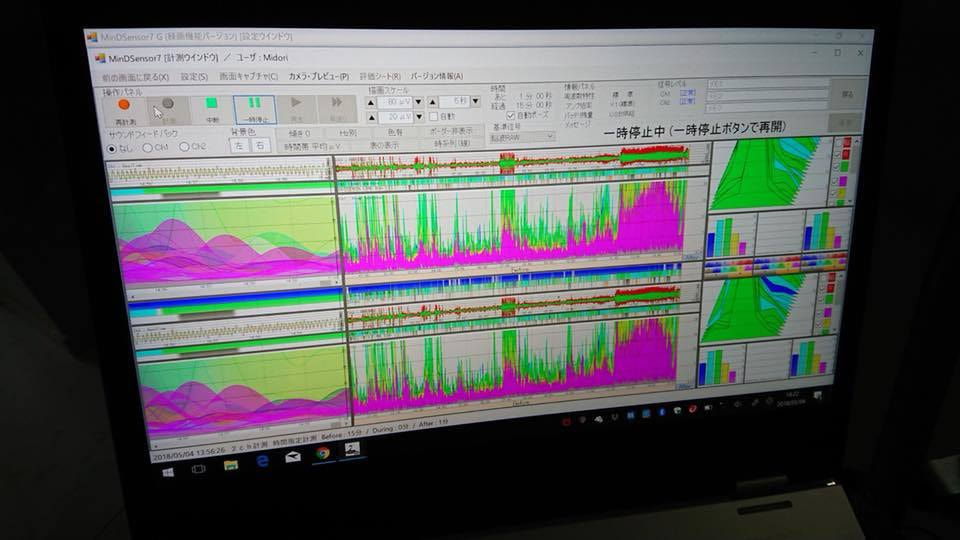Click the down arrow beside the 80 µV scale

pos(417,101)
